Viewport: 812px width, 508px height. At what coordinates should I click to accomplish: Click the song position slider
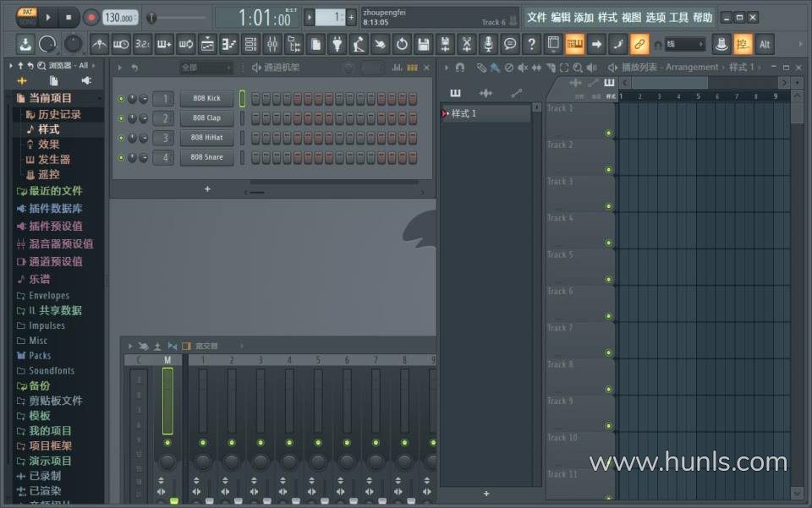[x=176, y=18]
